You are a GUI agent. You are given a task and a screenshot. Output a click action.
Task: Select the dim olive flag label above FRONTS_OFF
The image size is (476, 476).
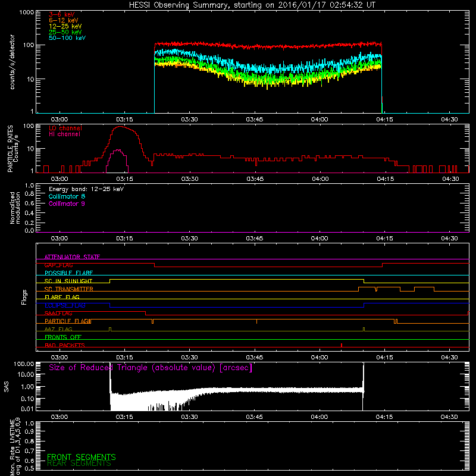(58, 330)
